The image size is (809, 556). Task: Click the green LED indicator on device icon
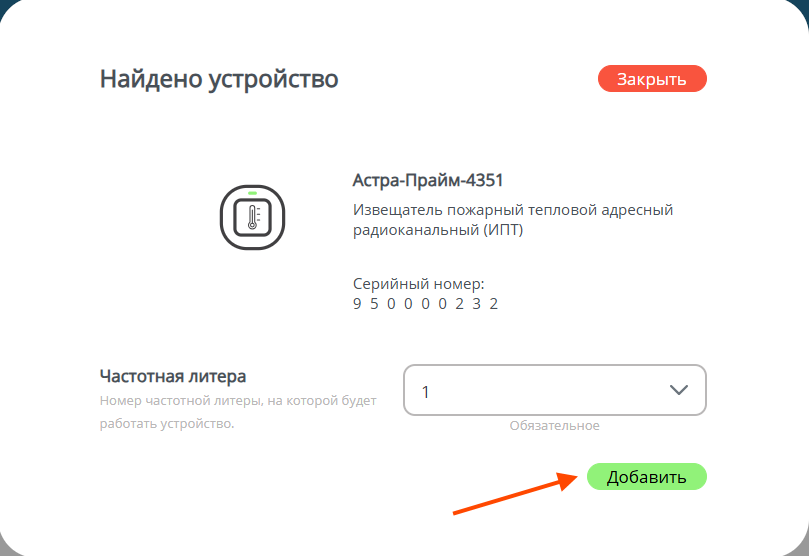tap(253, 193)
